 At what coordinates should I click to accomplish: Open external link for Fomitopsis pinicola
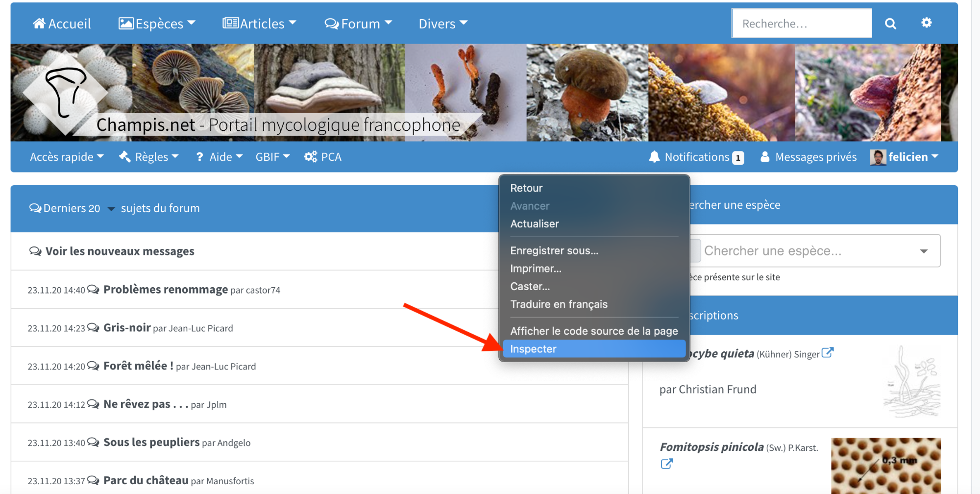point(667,464)
